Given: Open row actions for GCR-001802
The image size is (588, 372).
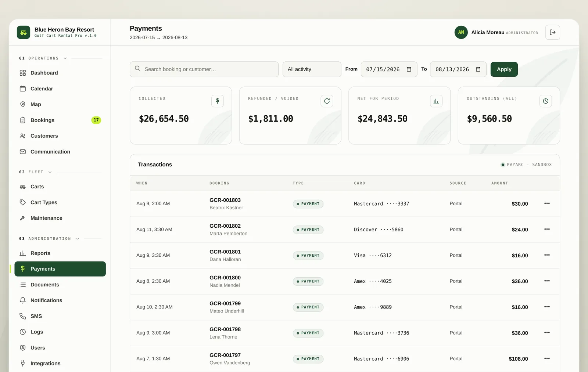Looking at the screenshot, I should click(547, 229).
